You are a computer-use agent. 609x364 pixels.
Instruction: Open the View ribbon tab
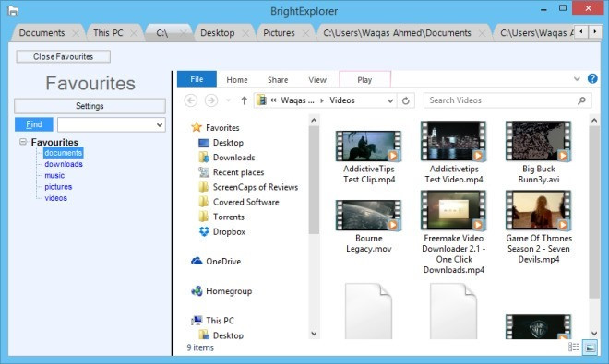[x=317, y=80]
